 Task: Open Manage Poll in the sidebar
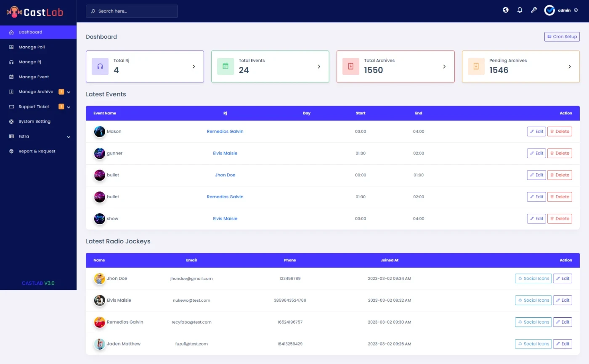pyautogui.click(x=32, y=47)
